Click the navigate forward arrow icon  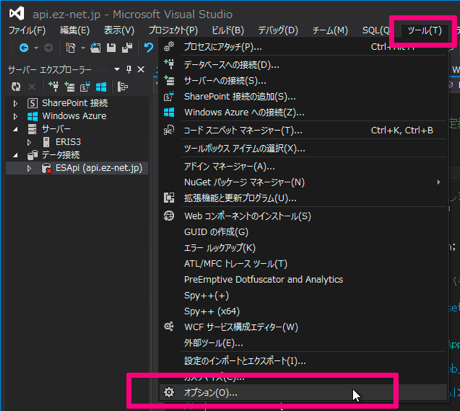click(48, 48)
